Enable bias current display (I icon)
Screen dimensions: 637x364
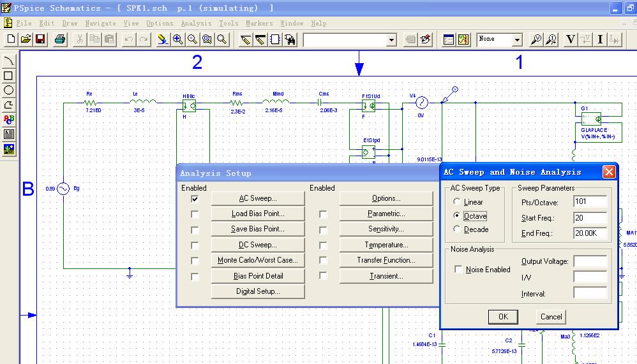[x=600, y=40]
